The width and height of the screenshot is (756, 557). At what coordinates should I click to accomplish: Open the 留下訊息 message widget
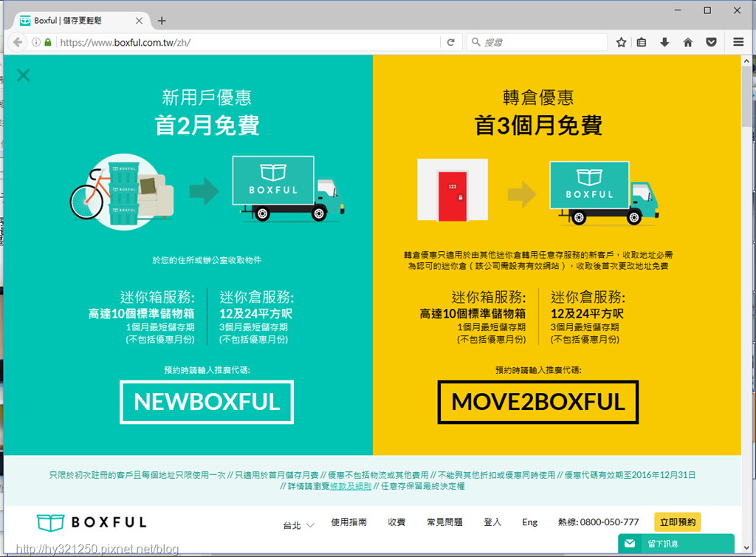coord(676,544)
